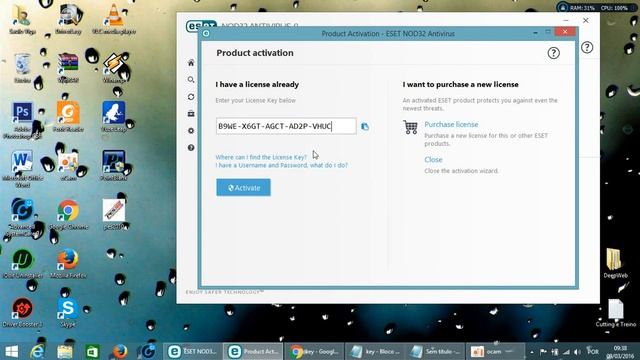Select the Google Chrome desktop shortcut

tap(68, 215)
